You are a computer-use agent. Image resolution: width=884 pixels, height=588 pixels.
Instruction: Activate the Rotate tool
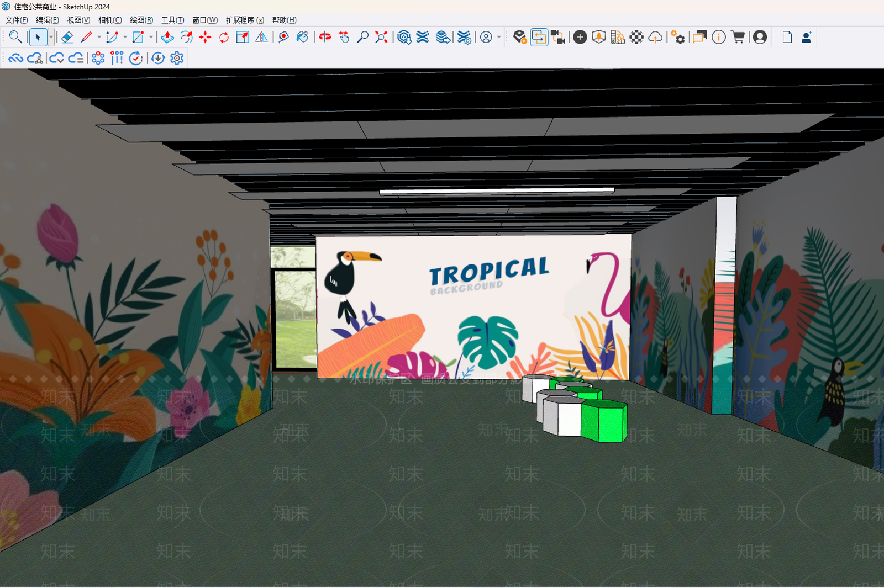coord(224,37)
